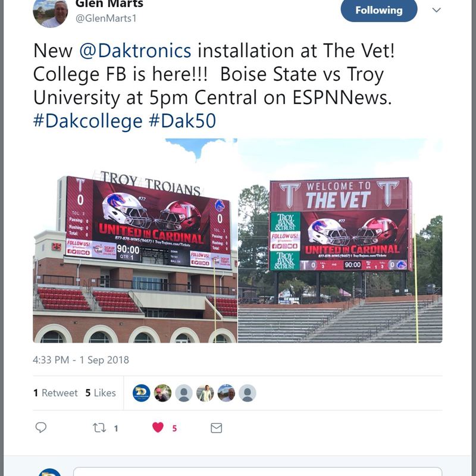Open the #Dakcollege hashtag
476x476 pixels.
(87, 121)
